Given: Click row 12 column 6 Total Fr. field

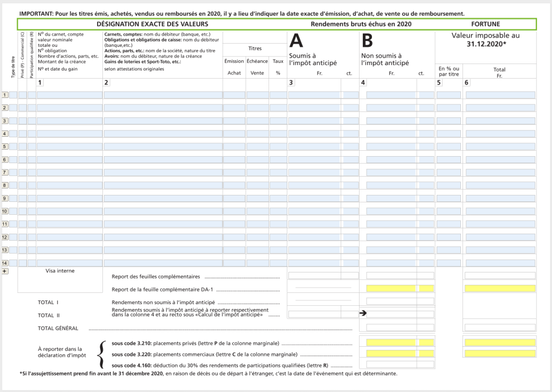Looking at the screenshot, I should tap(500, 237).
